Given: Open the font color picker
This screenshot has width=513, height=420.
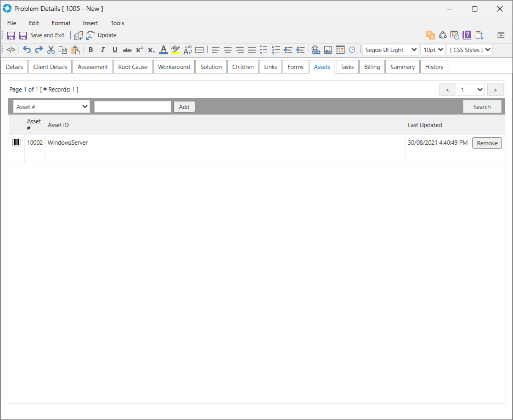Looking at the screenshot, I should point(163,50).
